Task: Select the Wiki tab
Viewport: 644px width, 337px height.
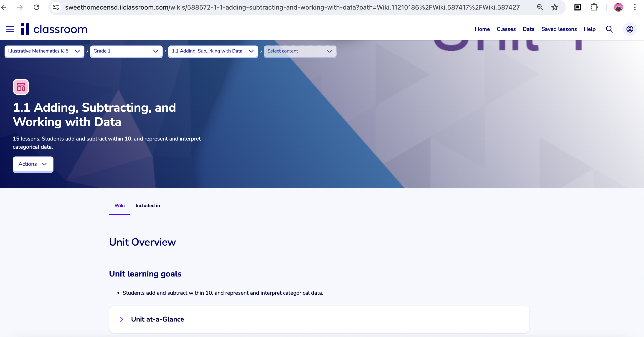Action: pos(119,206)
